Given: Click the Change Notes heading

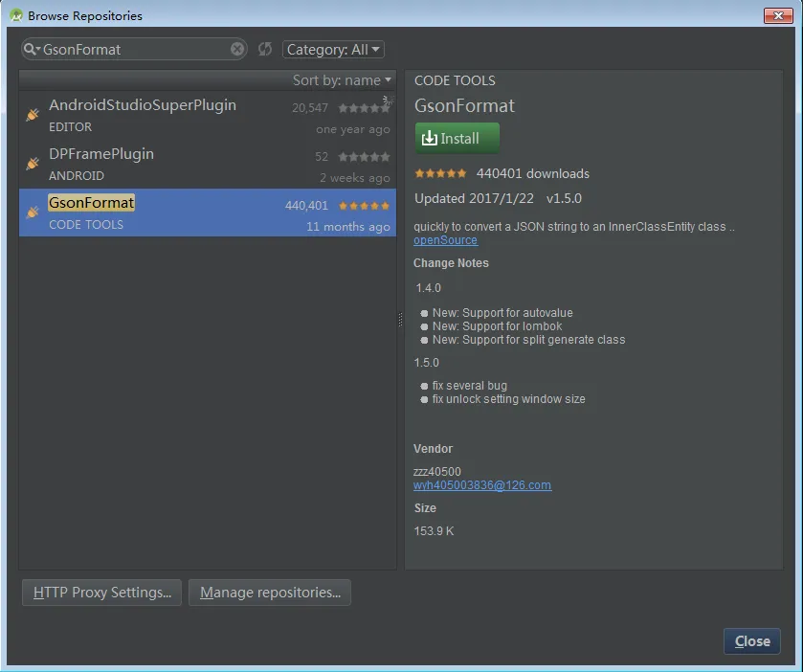Looking at the screenshot, I should click(451, 263).
